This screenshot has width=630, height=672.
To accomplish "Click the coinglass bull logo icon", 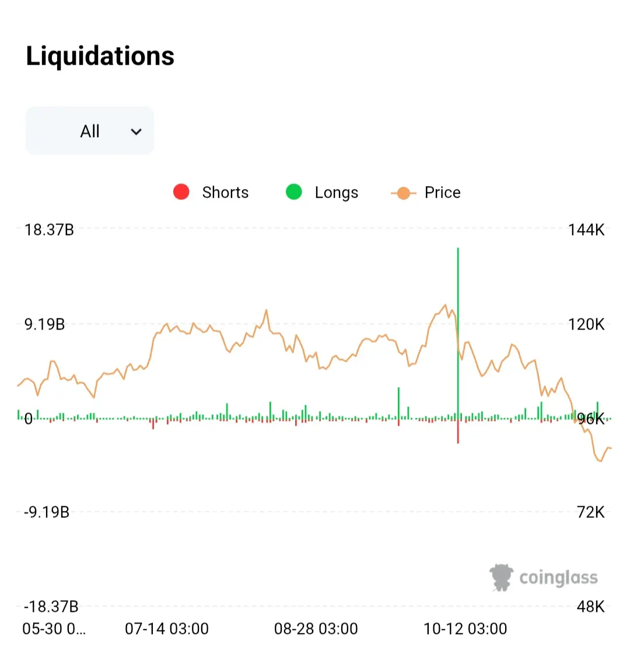I will click(501, 577).
